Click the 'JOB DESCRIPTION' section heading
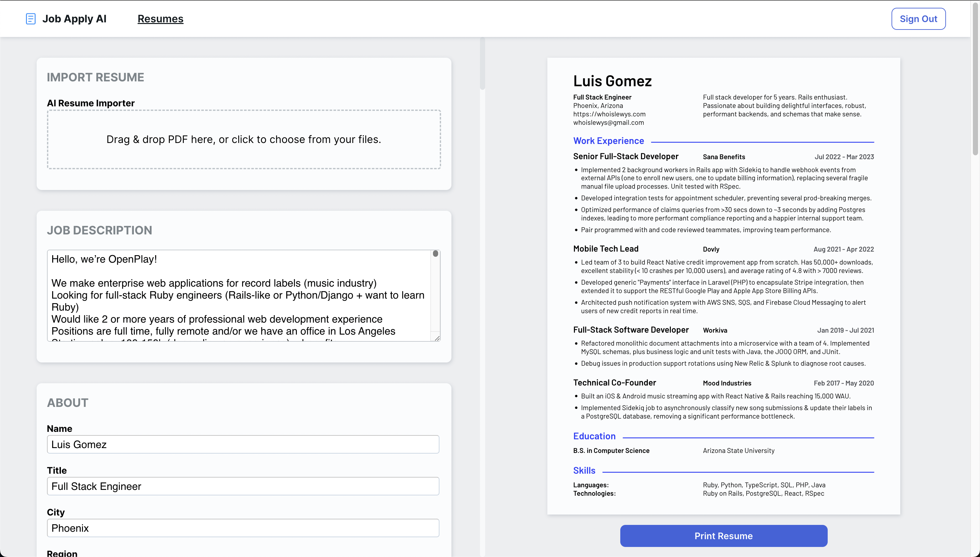The height and width of the screenshot is (557, 980). coord(99,230)
